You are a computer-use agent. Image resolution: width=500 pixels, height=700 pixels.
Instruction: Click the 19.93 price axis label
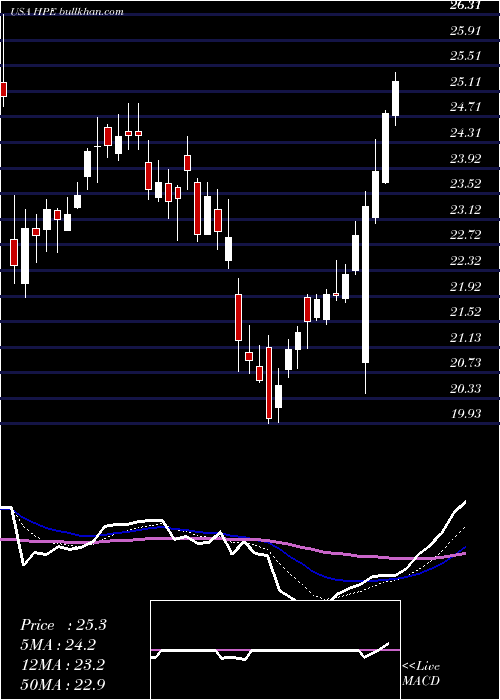click(467, 414)
